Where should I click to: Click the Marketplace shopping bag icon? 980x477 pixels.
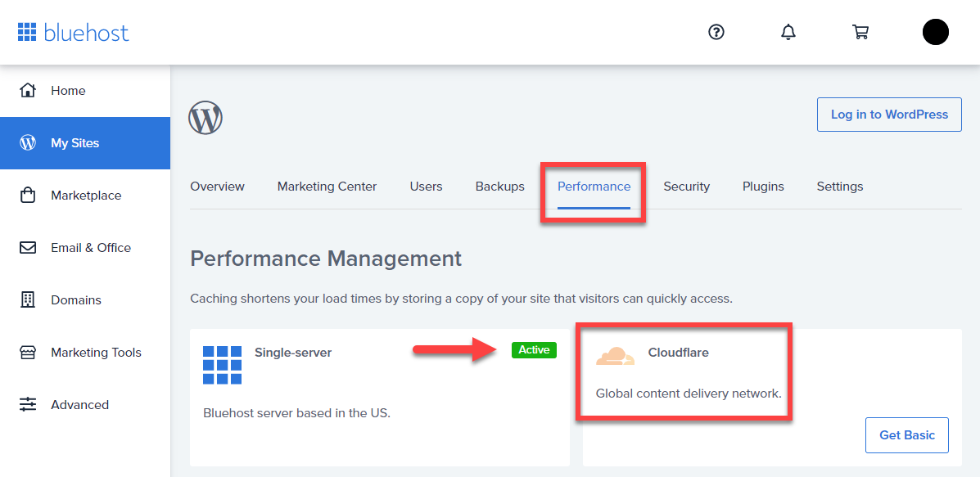[28, 196]
